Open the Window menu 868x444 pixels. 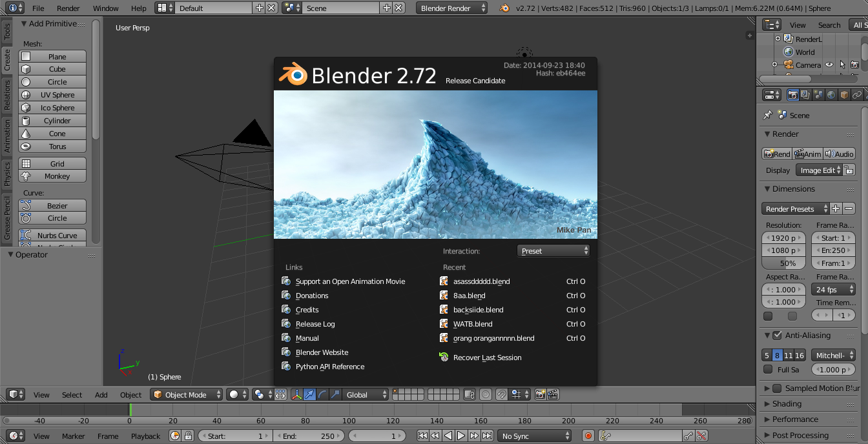pyautogui.click(x=105, y=8)
